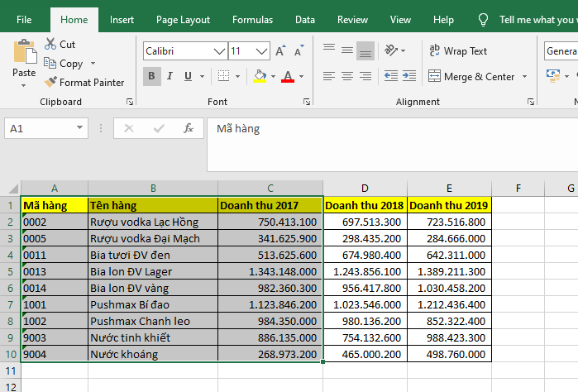This screenshot has width=578, height=392.
Task: Switch to the Page Layout tab
Action: coord(183,20)
